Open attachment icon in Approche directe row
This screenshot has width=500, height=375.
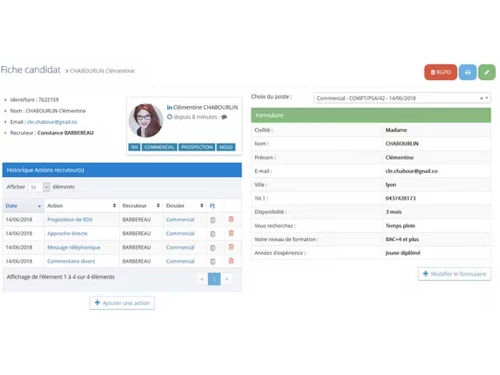pos(213,234)
